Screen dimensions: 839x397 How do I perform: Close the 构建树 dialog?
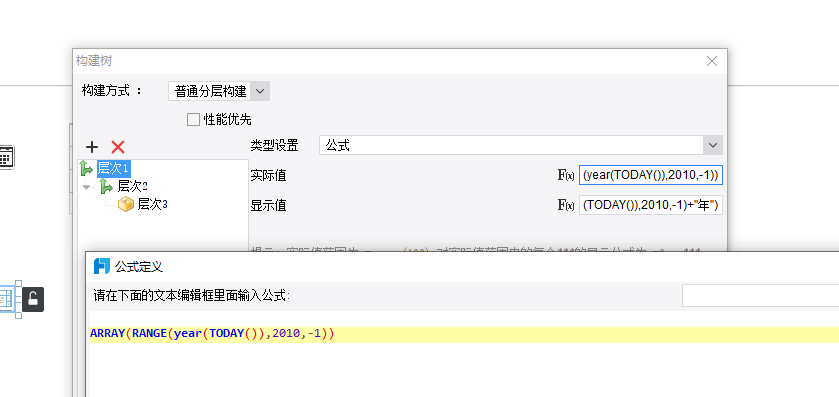pyautogui.click(x=712, y=62)
